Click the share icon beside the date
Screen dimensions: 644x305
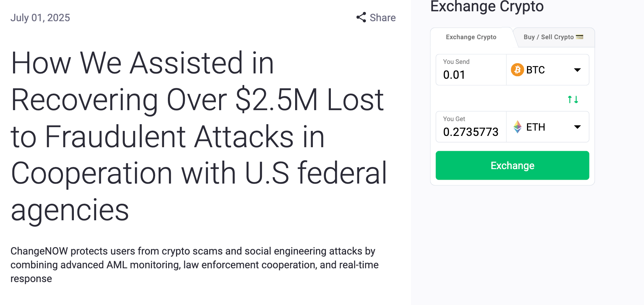point(361,17)
